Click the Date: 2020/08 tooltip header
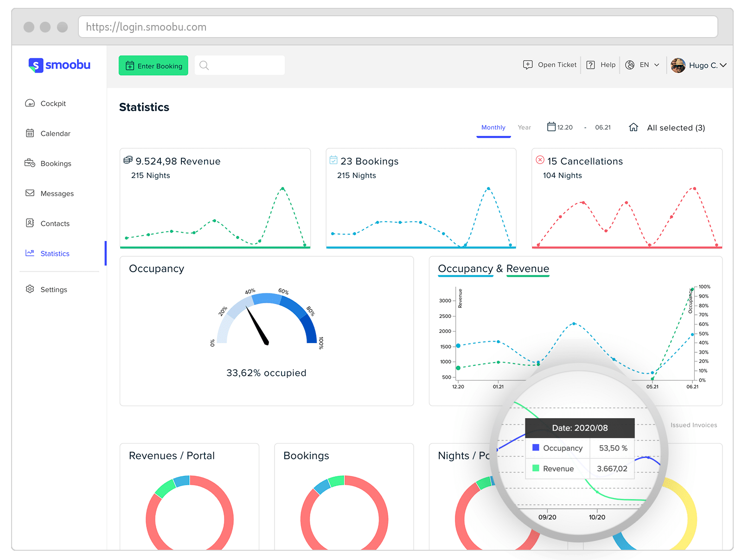 (x=580, y=428)
